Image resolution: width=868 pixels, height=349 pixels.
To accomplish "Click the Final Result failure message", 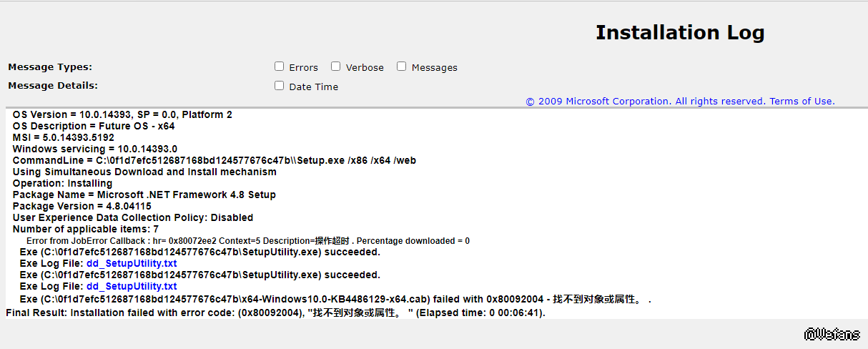I will [275, 313].
